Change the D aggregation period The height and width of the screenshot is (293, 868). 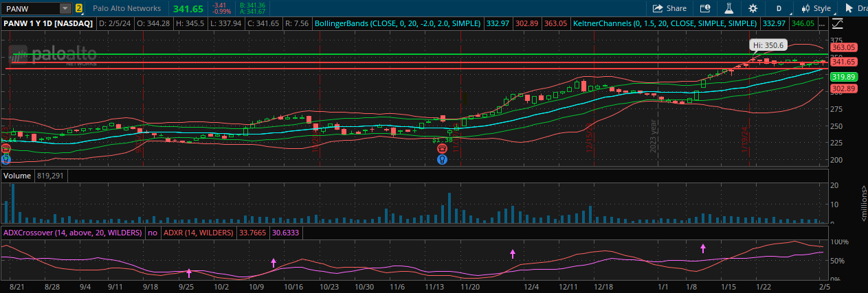tap(779, 8)
